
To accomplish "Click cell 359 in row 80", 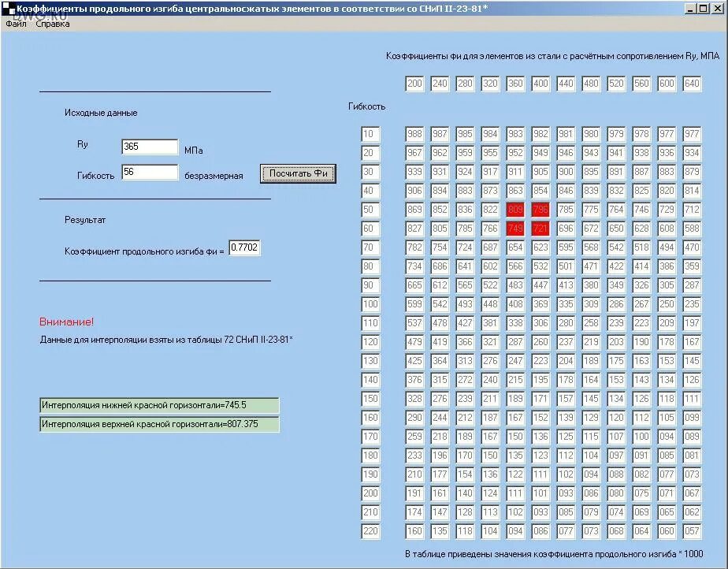I will click(692, 266).
